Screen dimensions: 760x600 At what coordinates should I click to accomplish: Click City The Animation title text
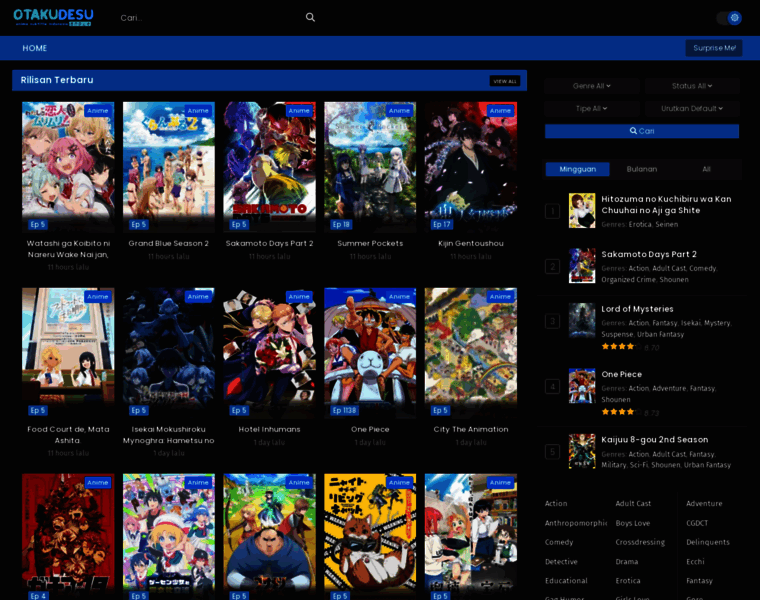point(471,429)
